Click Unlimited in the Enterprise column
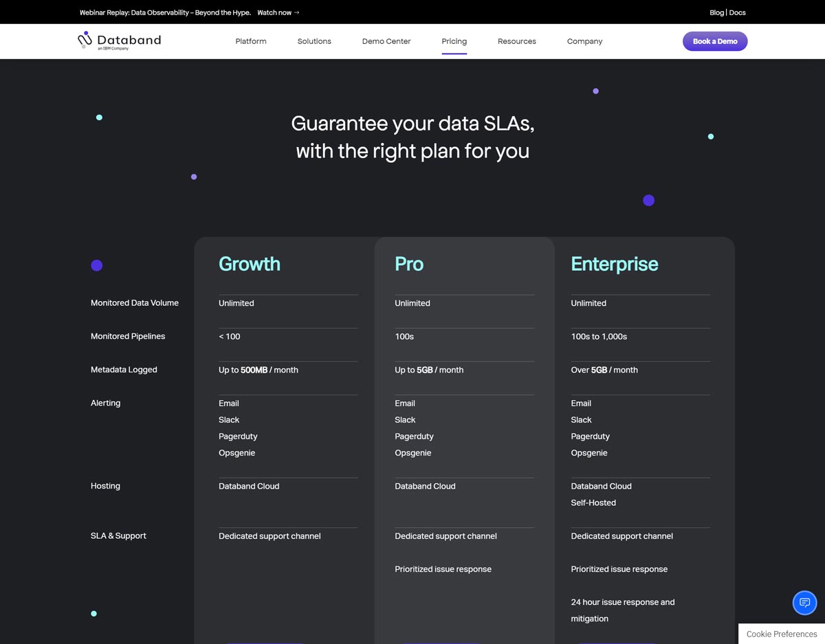The height and width of the screenshot is (644, 825). 588,303
